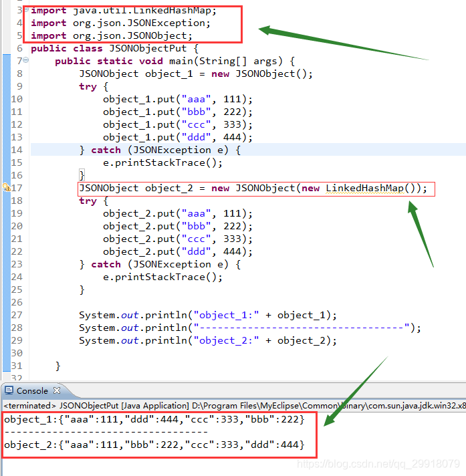Click line 'import org.json.JSONObject;'
Viewport: 466px width, 476px height.
pos(112,36)
